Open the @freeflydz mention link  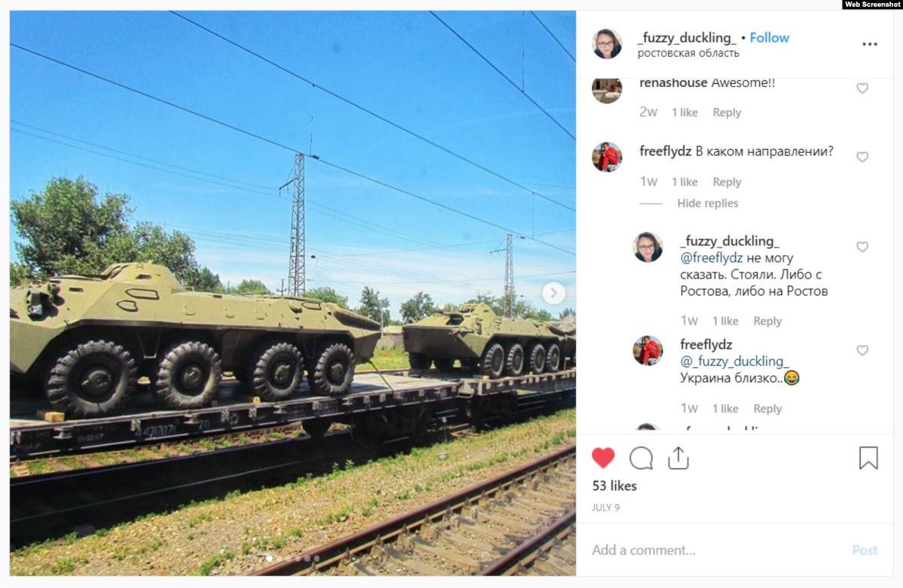(x=712, y=258)
